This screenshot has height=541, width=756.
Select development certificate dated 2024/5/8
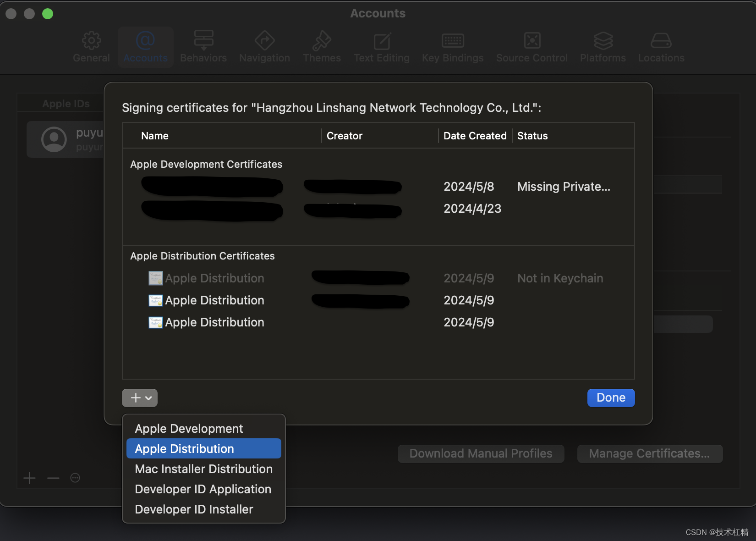[378, 187]
